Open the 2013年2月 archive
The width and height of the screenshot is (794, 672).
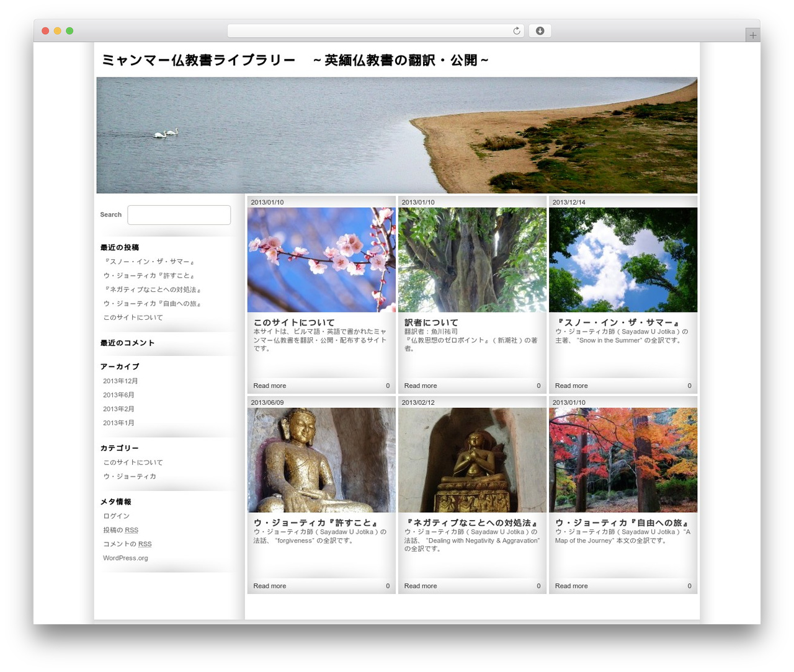tap(118, 409)
